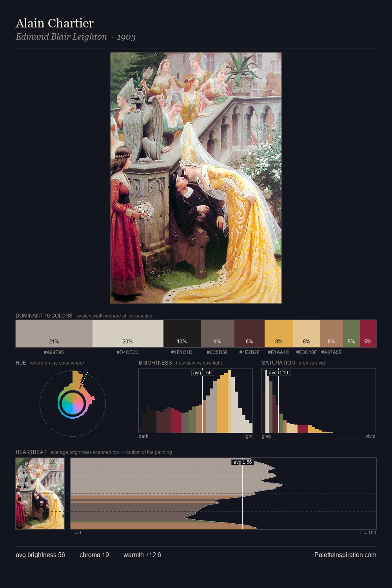
Task: Choose the #6C5D58 brown-grey swatch (9%)
Action: 218,334
